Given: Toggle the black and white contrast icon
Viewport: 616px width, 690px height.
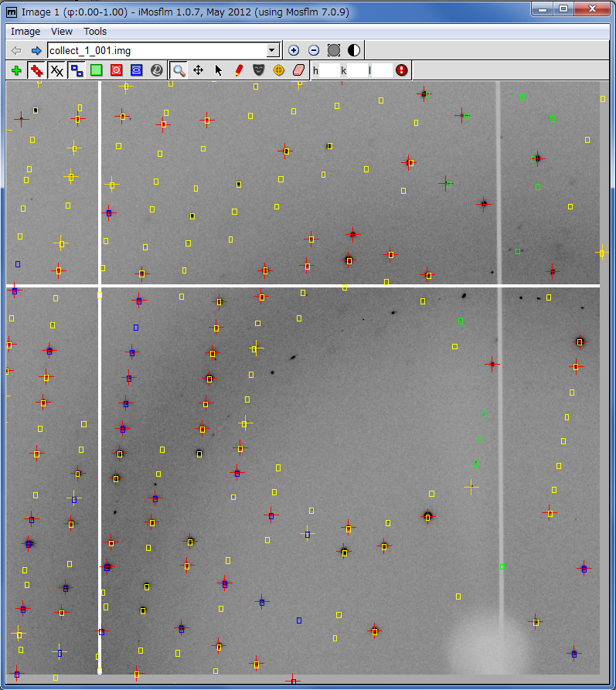Looking at the screenshot, I should 354,50.
